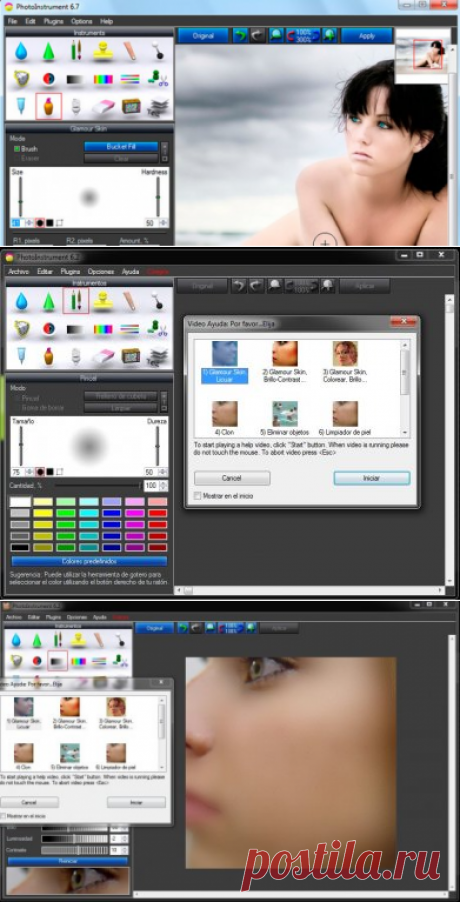
Task: Check Mostrar en el inicio in face close-up window
Action: (23, 816)
